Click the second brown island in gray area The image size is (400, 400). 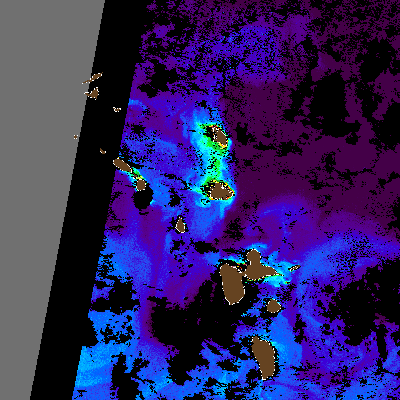93,94
